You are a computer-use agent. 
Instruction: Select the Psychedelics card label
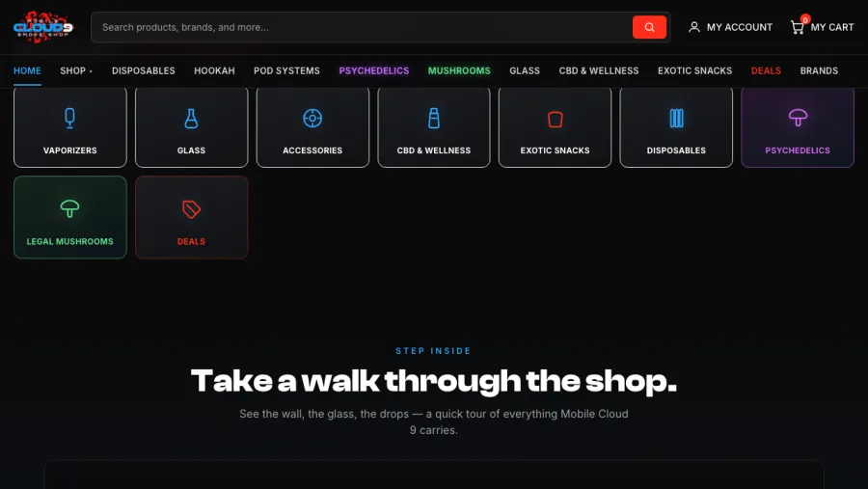[x=798, y=150]
